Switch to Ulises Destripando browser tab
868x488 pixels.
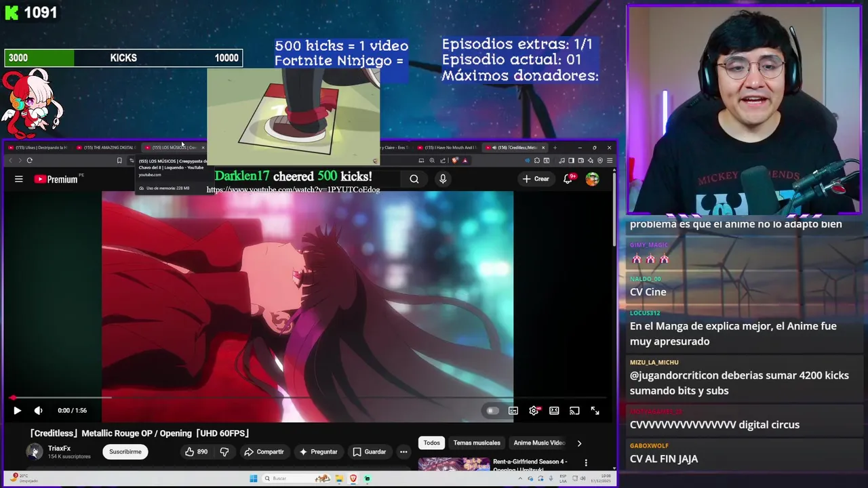tap(38, 147)
